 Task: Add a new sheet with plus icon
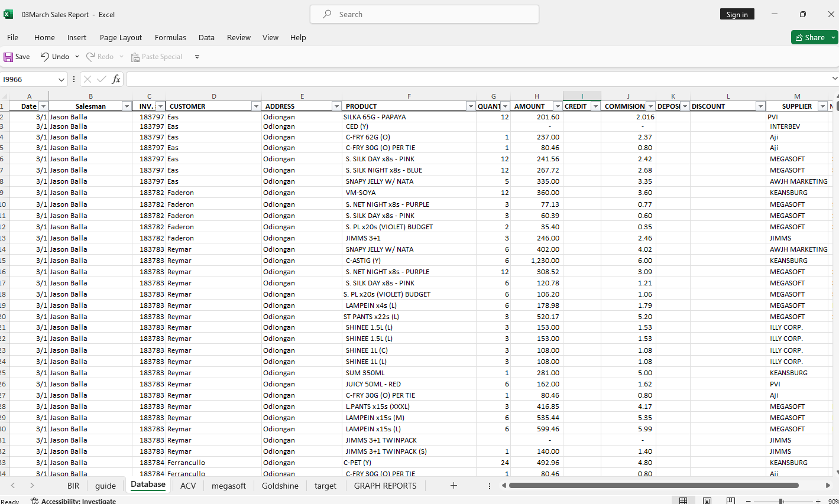[x=453, y=486]
